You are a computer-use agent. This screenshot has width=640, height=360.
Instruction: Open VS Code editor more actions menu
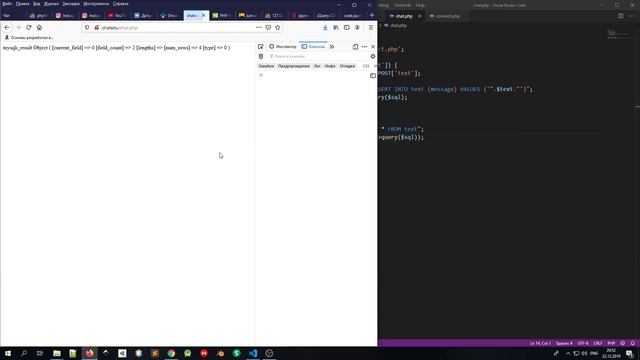tap(632, 16)
